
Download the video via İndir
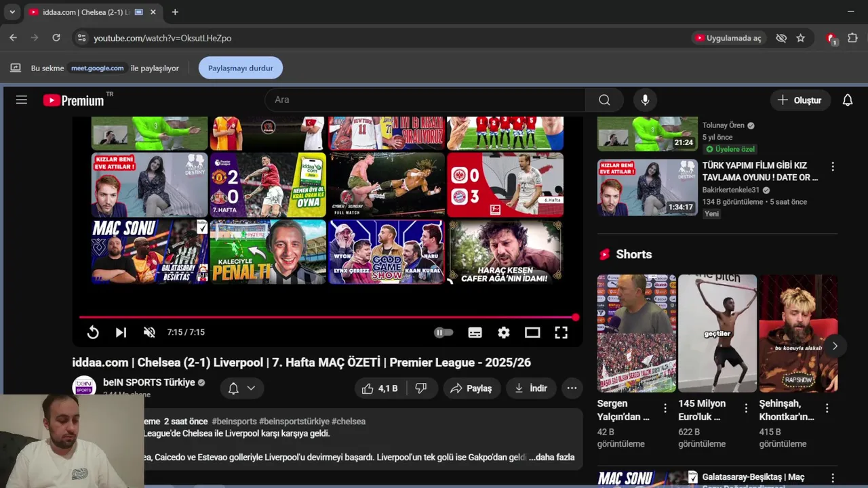point(531,388)
